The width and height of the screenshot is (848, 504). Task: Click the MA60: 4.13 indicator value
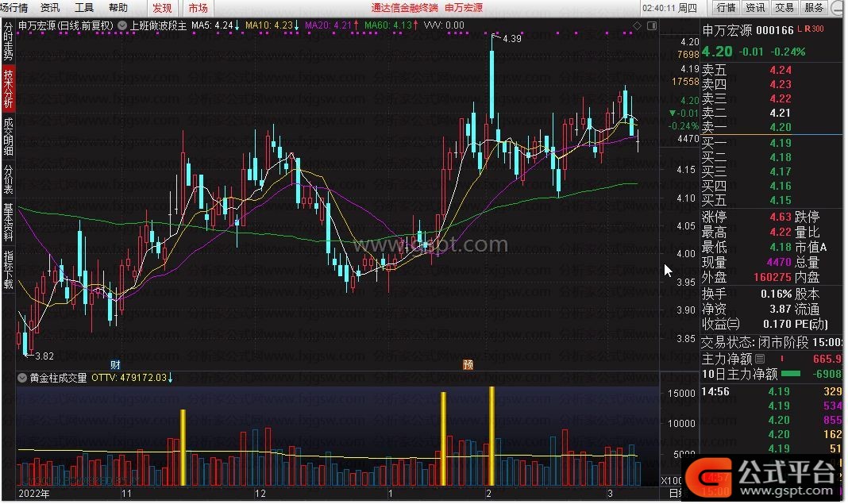click(391, 25)
